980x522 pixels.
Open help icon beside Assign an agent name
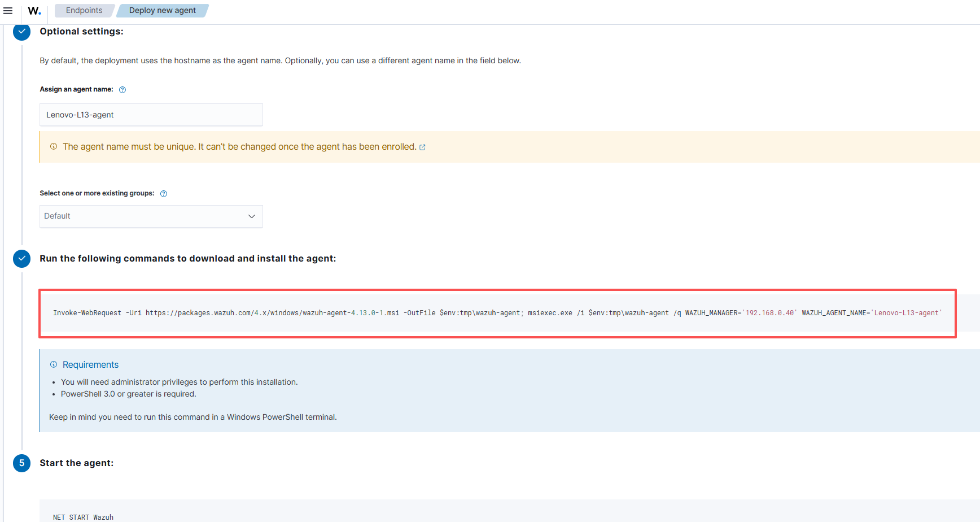(123, 90)
